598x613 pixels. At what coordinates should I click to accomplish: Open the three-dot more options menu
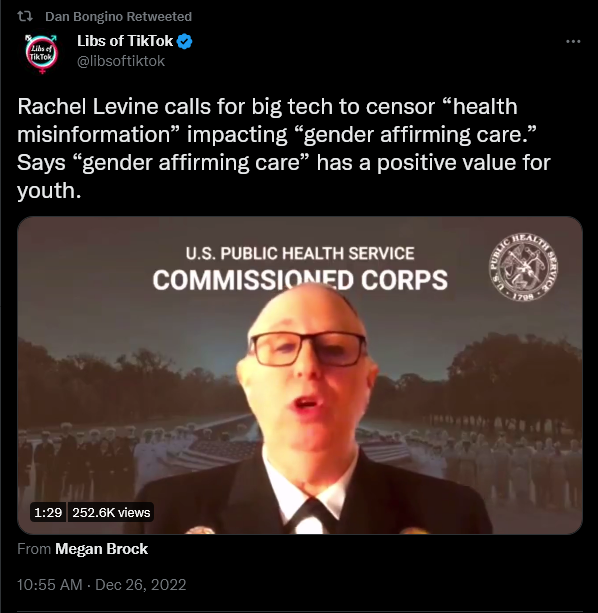tap(573, 41)
